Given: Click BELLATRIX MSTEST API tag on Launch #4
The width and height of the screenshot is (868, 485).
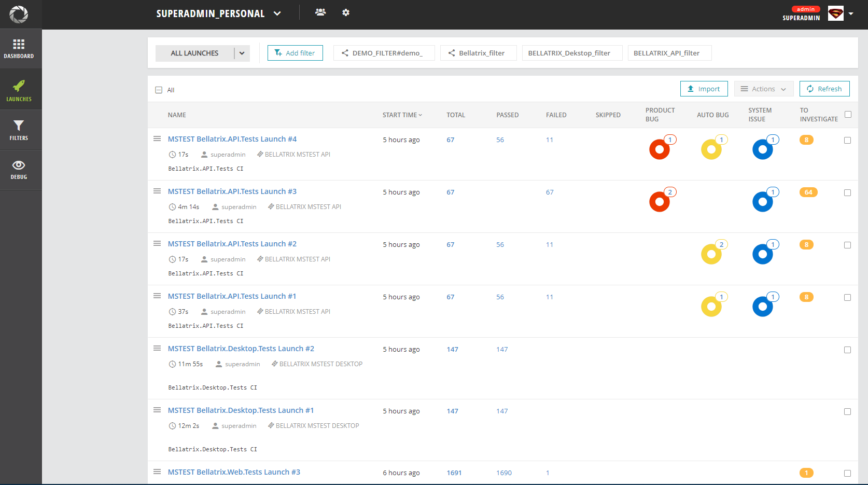Looking at the screenshot, I should [x=293, y=154].
